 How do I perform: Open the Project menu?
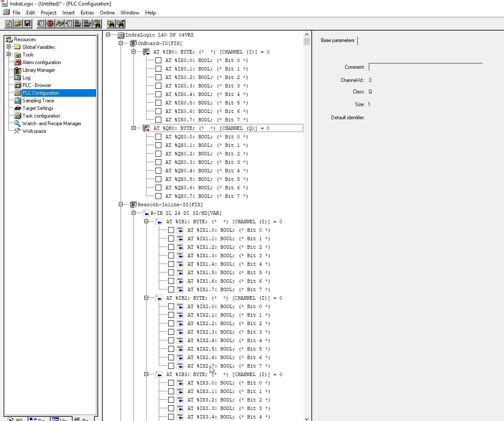point(48,13)
